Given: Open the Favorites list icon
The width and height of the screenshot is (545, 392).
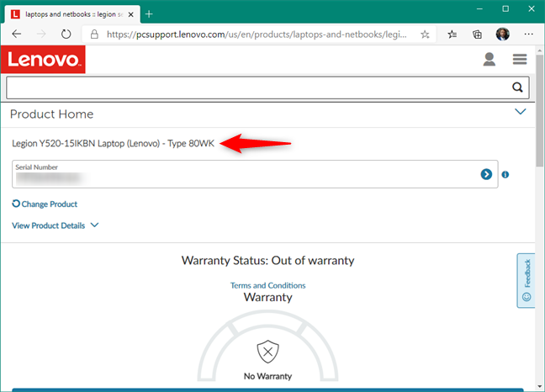Looking at the screenshot, I should pyautogui.click(x=452, y=34).
